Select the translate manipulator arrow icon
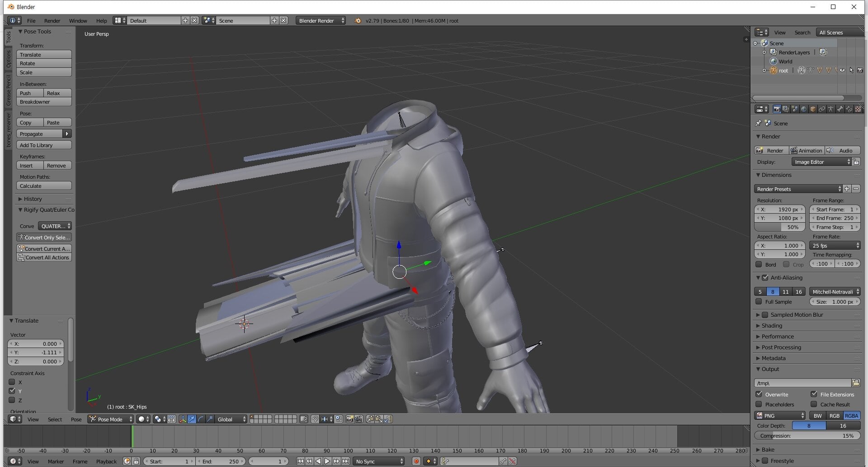This screenshot has width=868, height=467. click(x=192, y=419)
